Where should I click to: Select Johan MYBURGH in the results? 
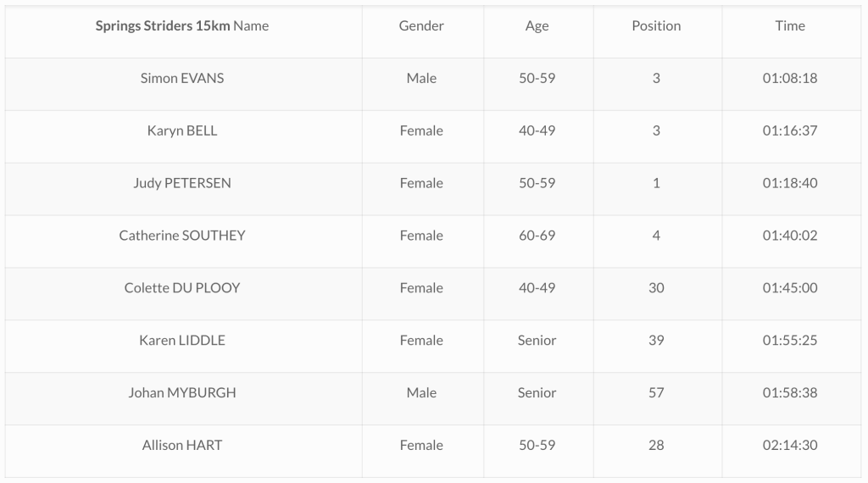click(182, 393)
